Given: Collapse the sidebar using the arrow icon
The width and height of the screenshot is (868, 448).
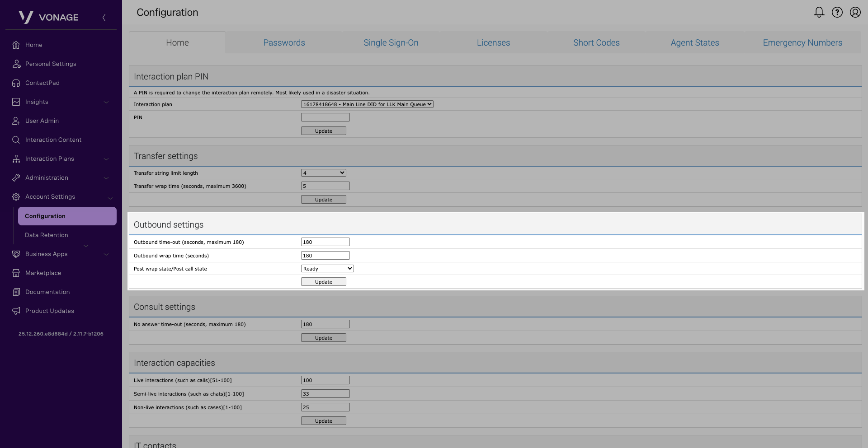Looking at the screenshot, I should 104,18.
